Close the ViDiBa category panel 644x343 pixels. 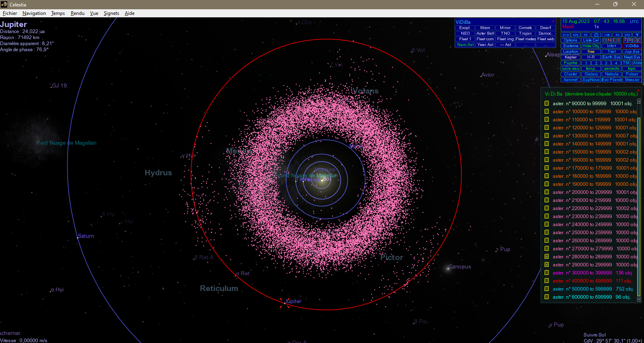(553, 21)
